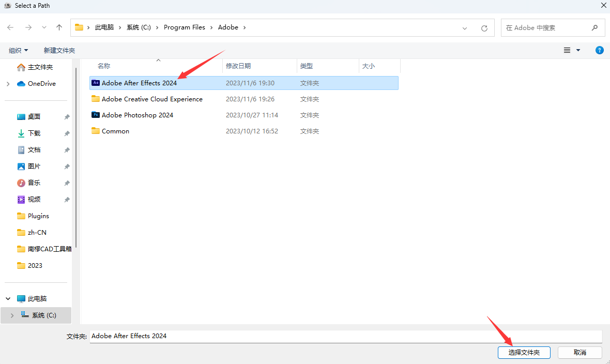The width and height of the screenshot is (610, 364).
Task: Expand the 系统 (C:) tree node
Action: (x=12, y=315)
